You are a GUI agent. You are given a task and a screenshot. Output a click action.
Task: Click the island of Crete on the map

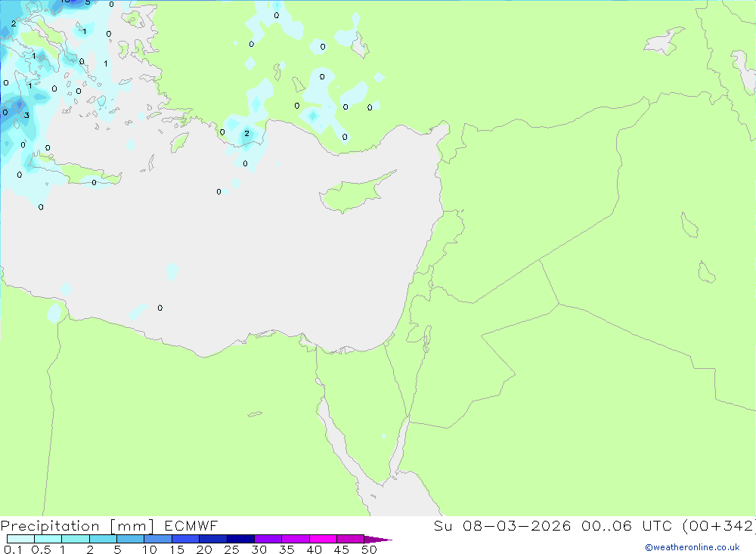coord(77,170)
